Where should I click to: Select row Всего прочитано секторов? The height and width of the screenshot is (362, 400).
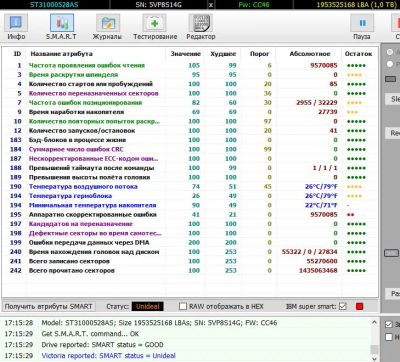point(190,271)
